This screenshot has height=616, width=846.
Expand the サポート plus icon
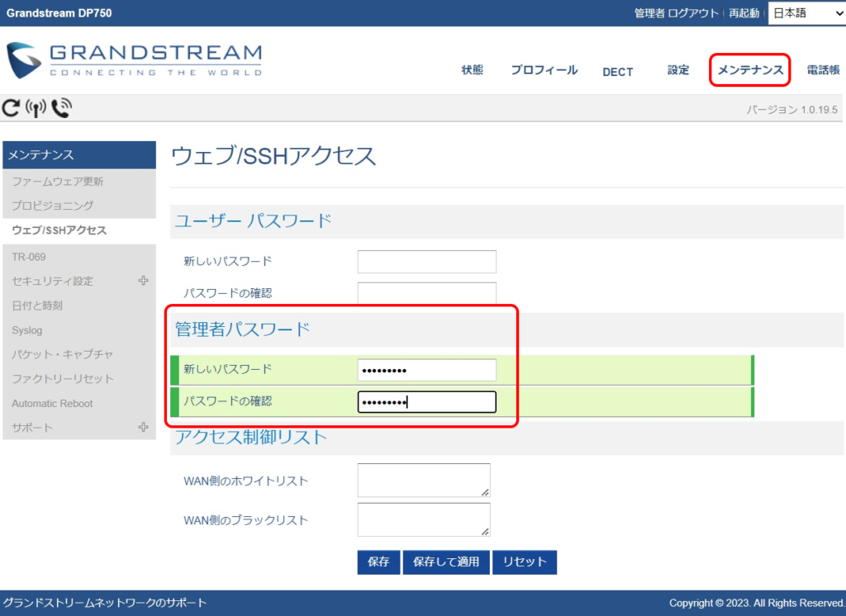(144, 428)
